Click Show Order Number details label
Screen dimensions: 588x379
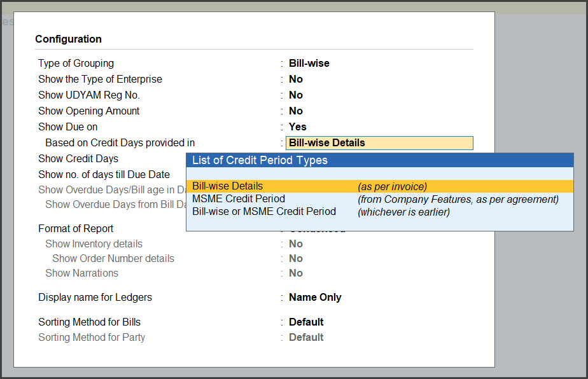pyautogui.click(x=113, y=258)
